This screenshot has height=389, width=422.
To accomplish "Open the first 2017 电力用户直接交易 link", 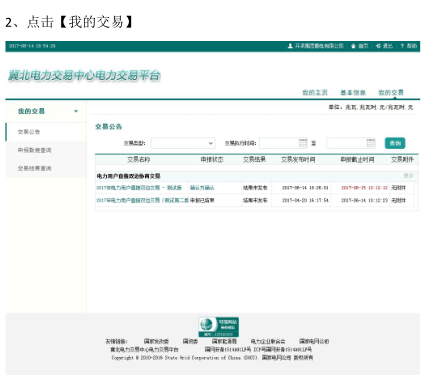I will tap(139, 188).
